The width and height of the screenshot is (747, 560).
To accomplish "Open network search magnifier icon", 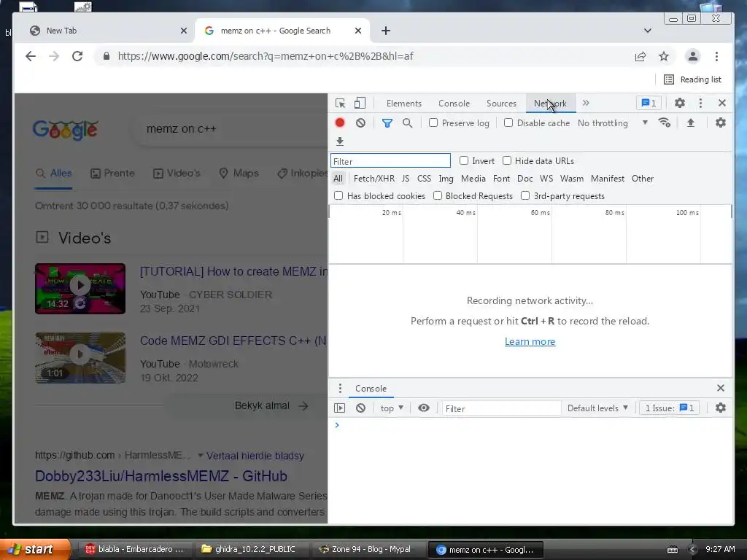I will [407, 122].
